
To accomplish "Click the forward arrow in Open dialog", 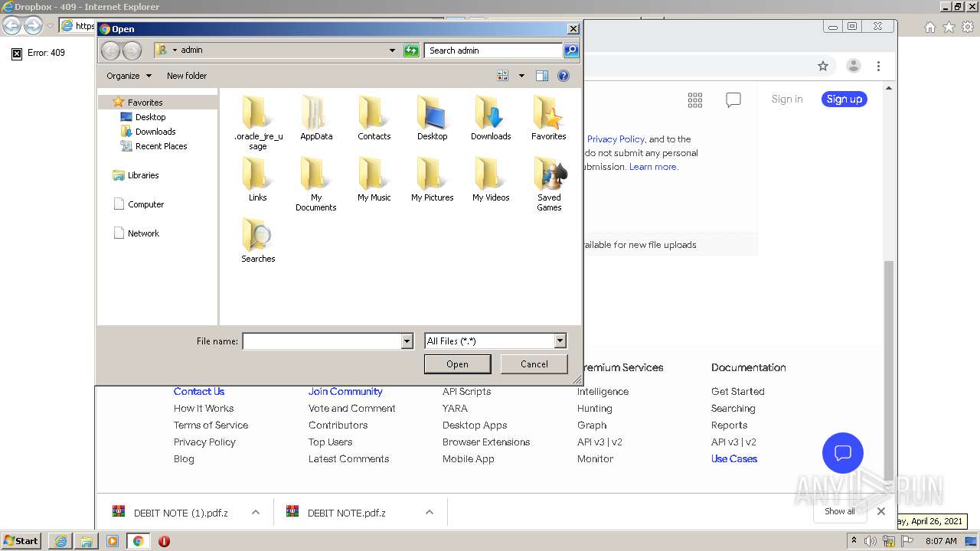I will (132, 51).
